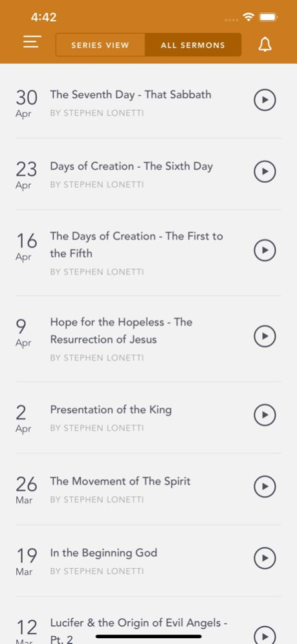Play The Movement of The Spirit sermon
Screen dimensions: 297x644
[265, 487]
